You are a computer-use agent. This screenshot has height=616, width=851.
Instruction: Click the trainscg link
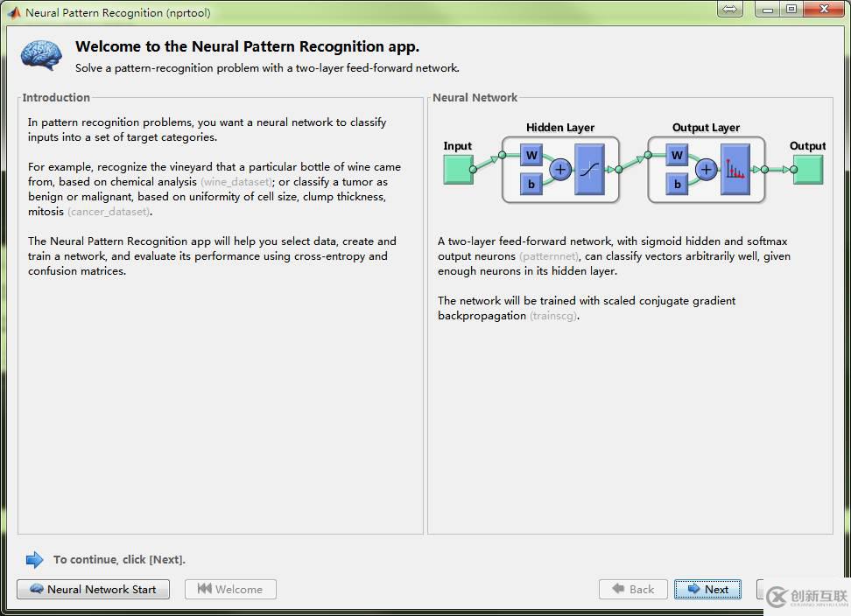553,316
